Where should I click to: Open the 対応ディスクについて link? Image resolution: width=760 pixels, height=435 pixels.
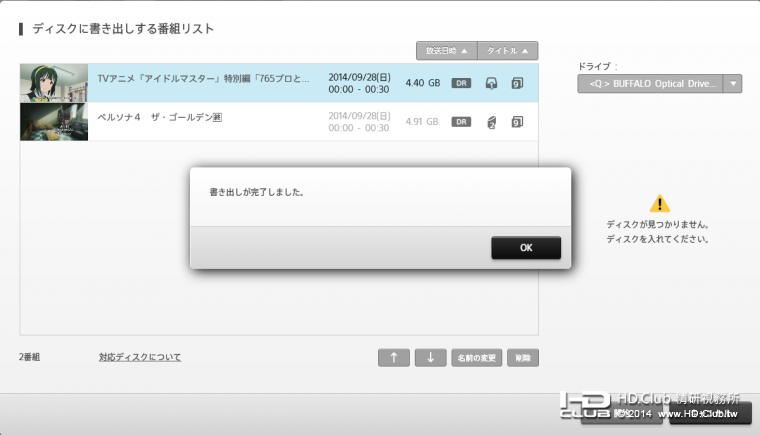coord(139,357)
